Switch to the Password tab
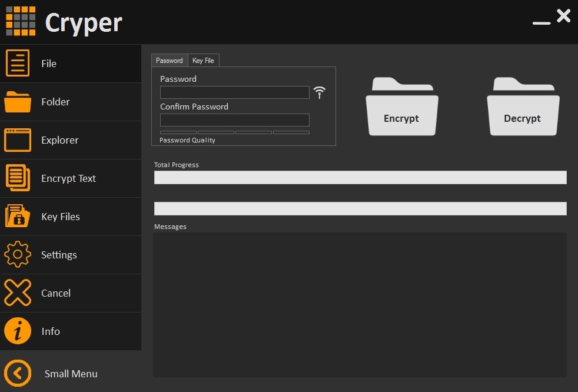Image resolution: width=578 pixels, height=392 pixels. click(x=169, y=61)
